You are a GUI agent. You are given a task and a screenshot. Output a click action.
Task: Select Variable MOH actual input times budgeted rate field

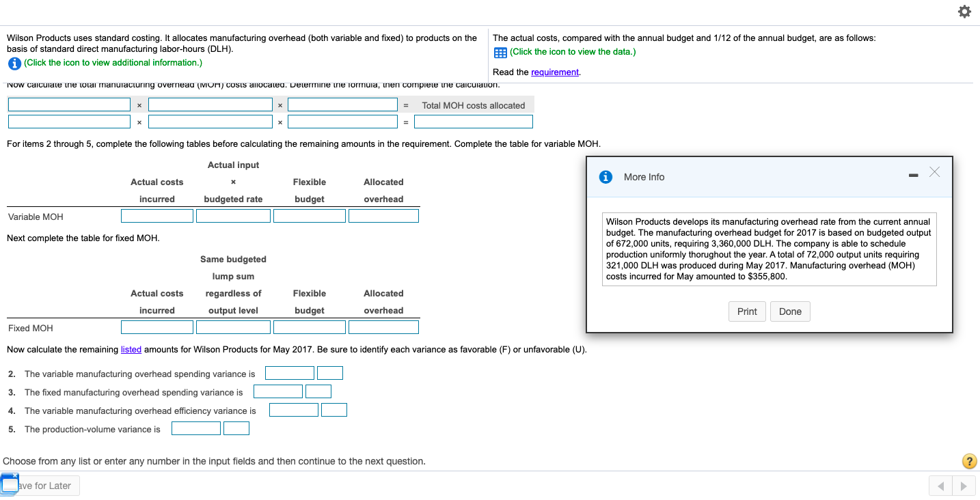click(233, 216)
